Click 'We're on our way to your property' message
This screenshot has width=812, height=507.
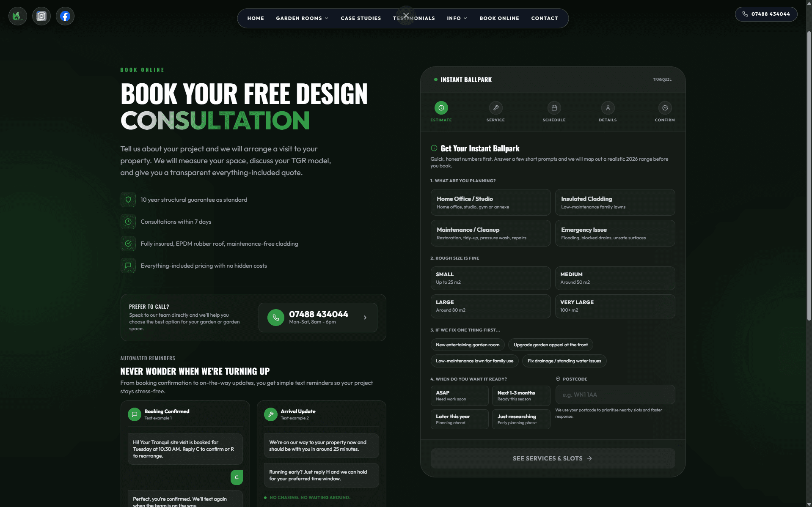[x=321, y=446]
